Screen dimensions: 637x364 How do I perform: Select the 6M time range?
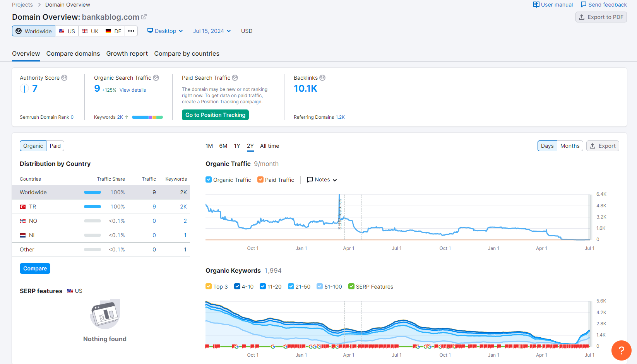(223, 146)
